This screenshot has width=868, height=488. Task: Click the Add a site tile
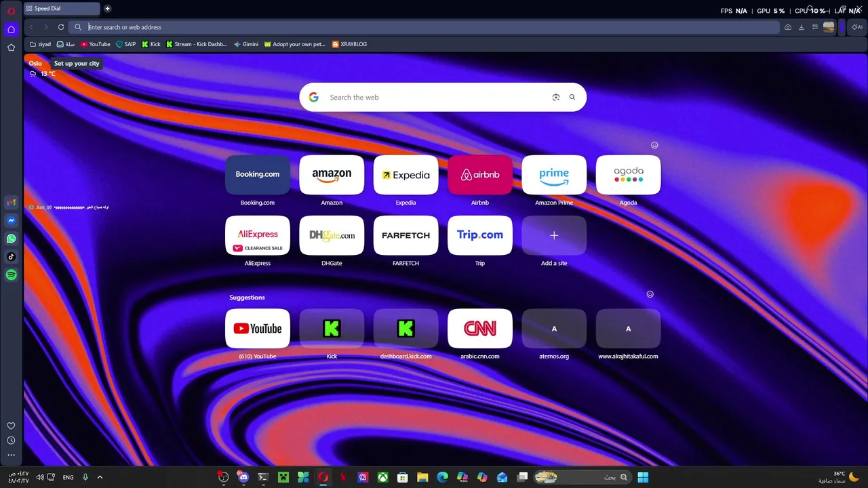coord(554,235)
